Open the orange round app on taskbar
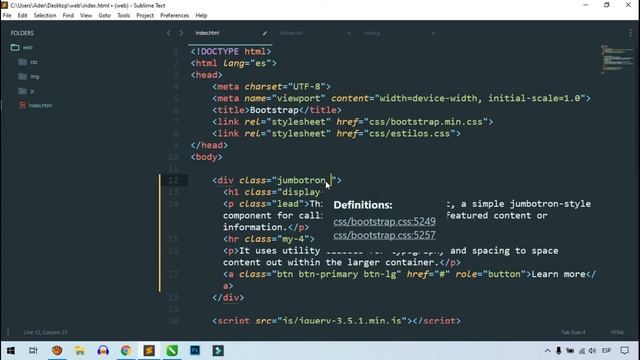The height and width of the screenshot is (360, 640). click(57, 351)
